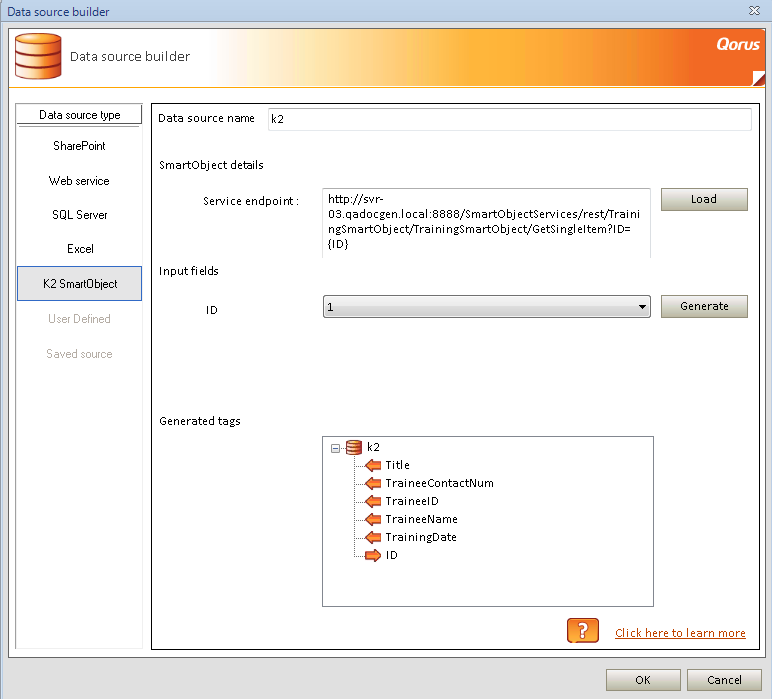Collapse the k2 tree node
Screen dimensions: 772x699
tap(335, 448)
